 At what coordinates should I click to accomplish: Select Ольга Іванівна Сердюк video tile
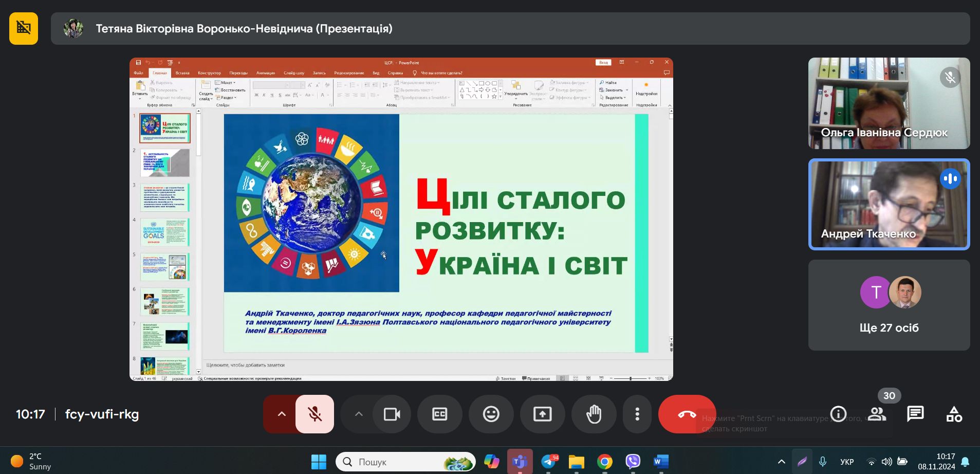889,103
